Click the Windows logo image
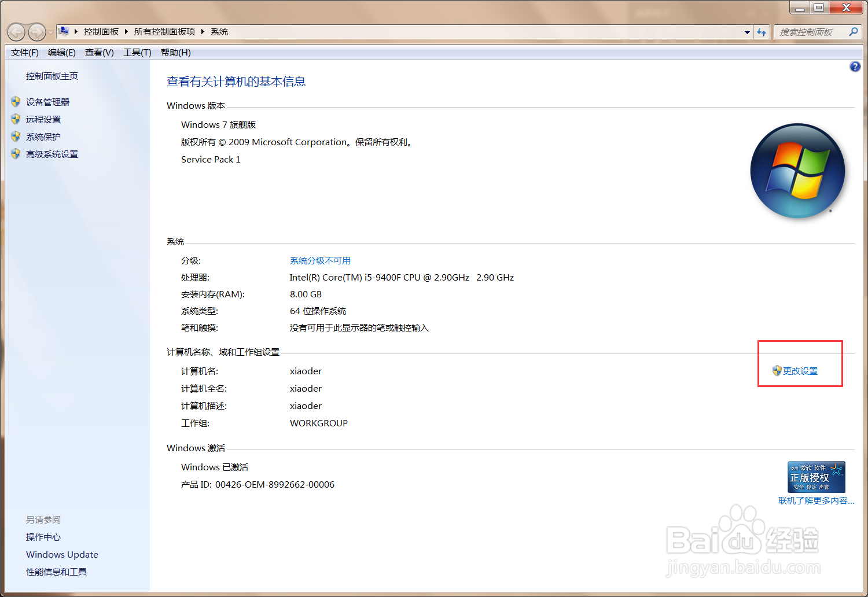 pos(797,171)
